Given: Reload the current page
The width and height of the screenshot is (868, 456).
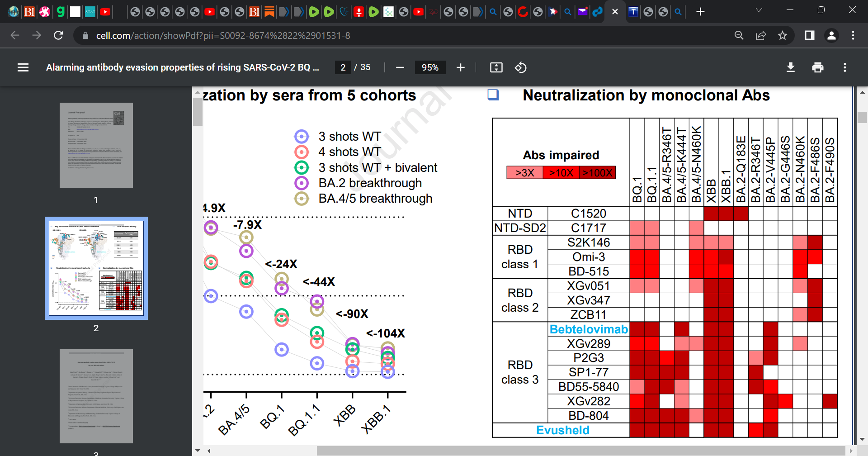Looking at the screenshot, I should (x=58, y=35).
